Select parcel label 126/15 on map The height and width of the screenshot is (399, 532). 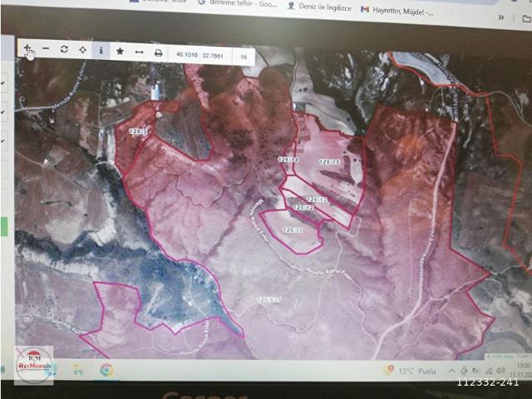click(x=329, y=161)
